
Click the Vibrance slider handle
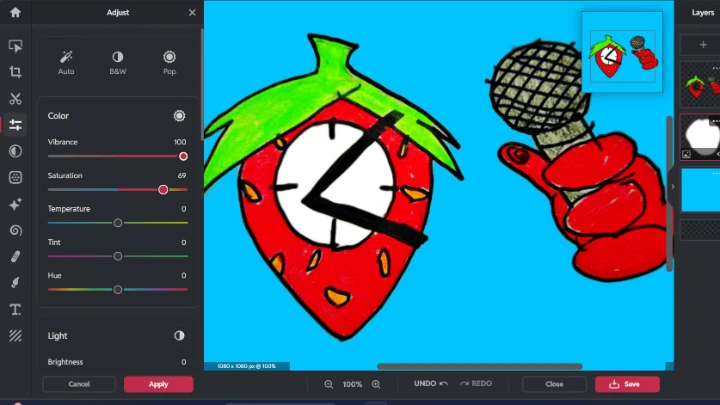coord(183,156)
